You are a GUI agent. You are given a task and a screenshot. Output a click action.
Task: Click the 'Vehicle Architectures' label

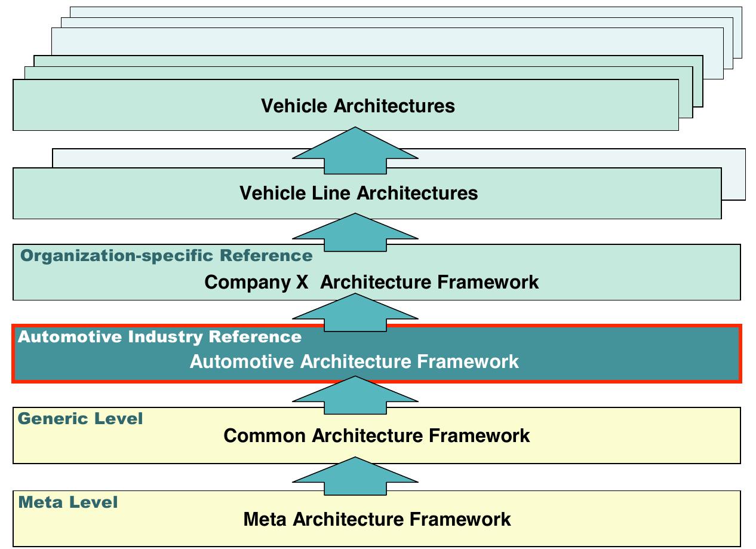pyautogui.click(x=358, y=106)
